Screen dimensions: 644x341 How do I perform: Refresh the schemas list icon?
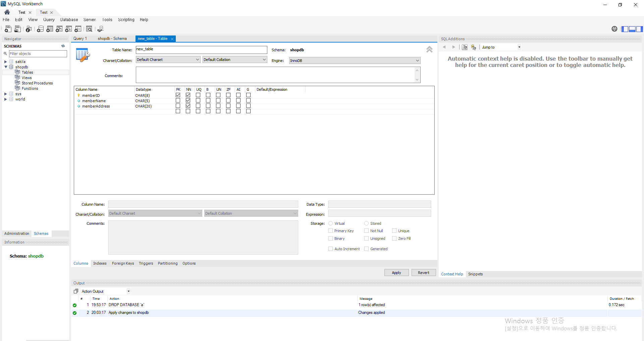pyautogui.click(x=63, y=46)
